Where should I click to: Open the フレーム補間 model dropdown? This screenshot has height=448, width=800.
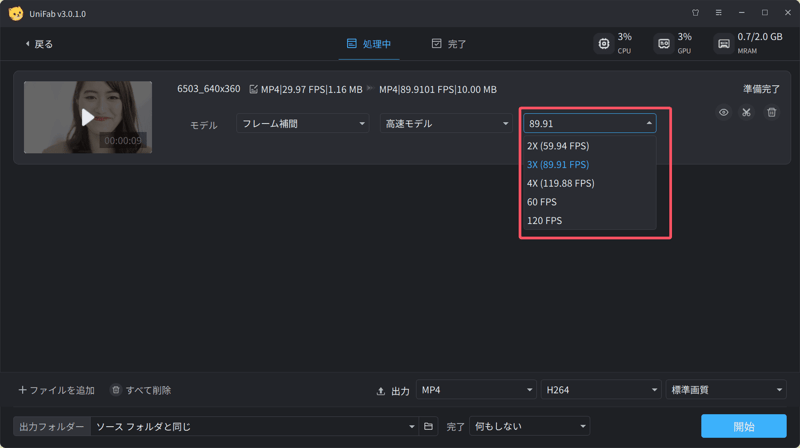click(x=304, y=124)
